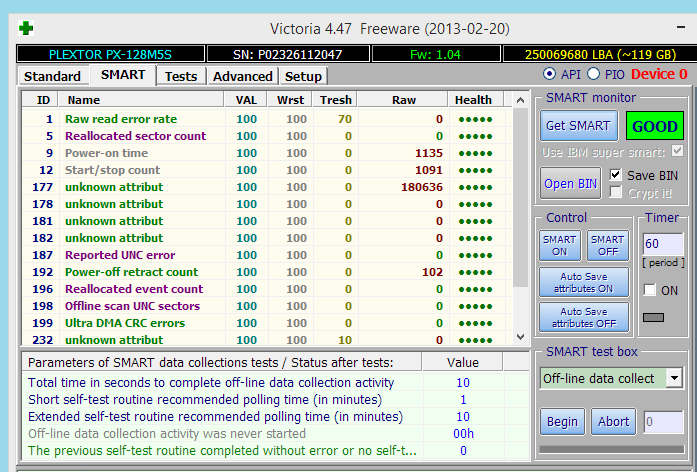Click the scroll up arrow in SMART table
Image resolution: width=697 pixels, height=472 pixels.
coord(521,100)
